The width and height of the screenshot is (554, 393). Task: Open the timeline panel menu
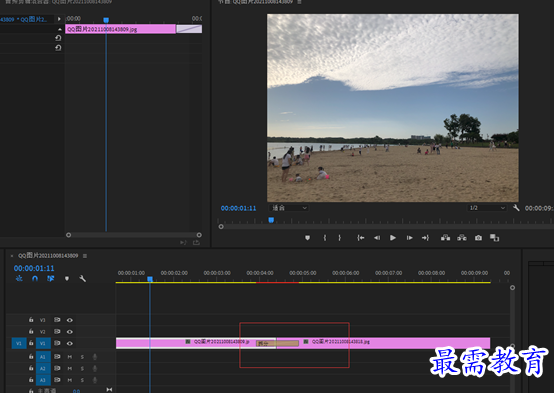(85, 256)
